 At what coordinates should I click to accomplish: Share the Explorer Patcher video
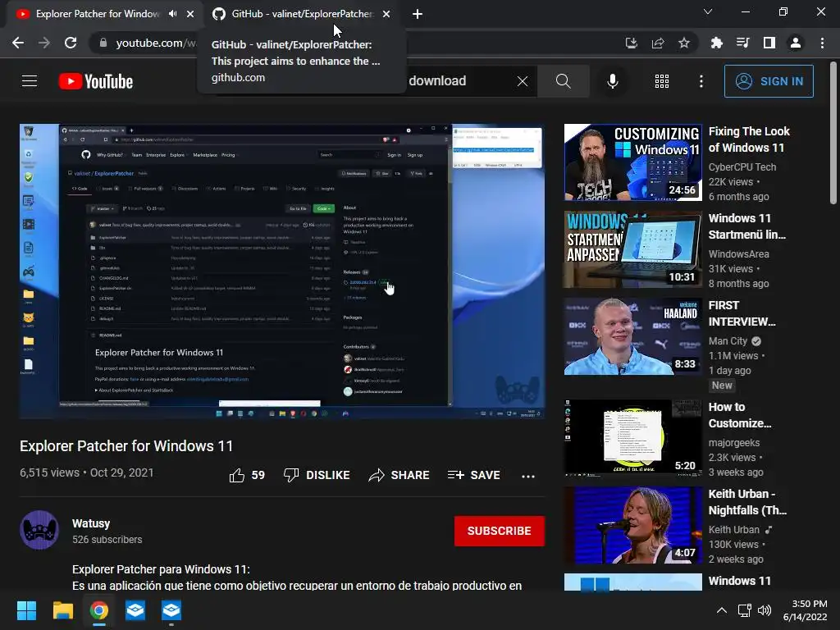tap(399, 475)
